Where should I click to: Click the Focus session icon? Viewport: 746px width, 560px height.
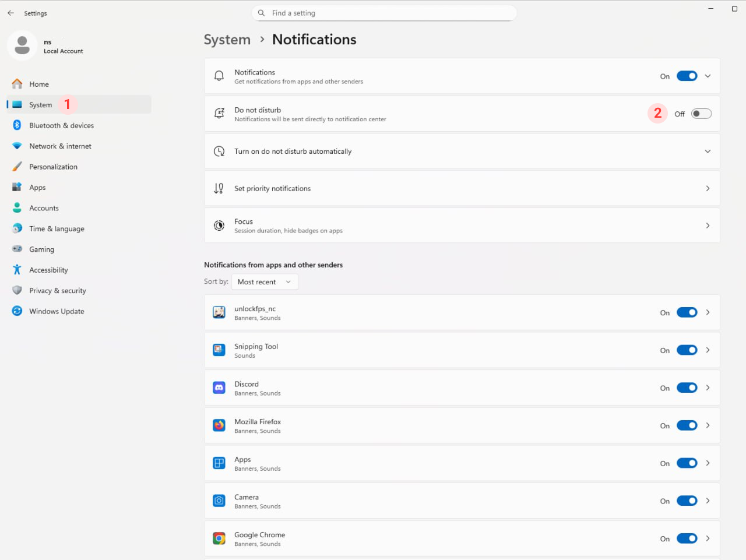coord(219,226)
